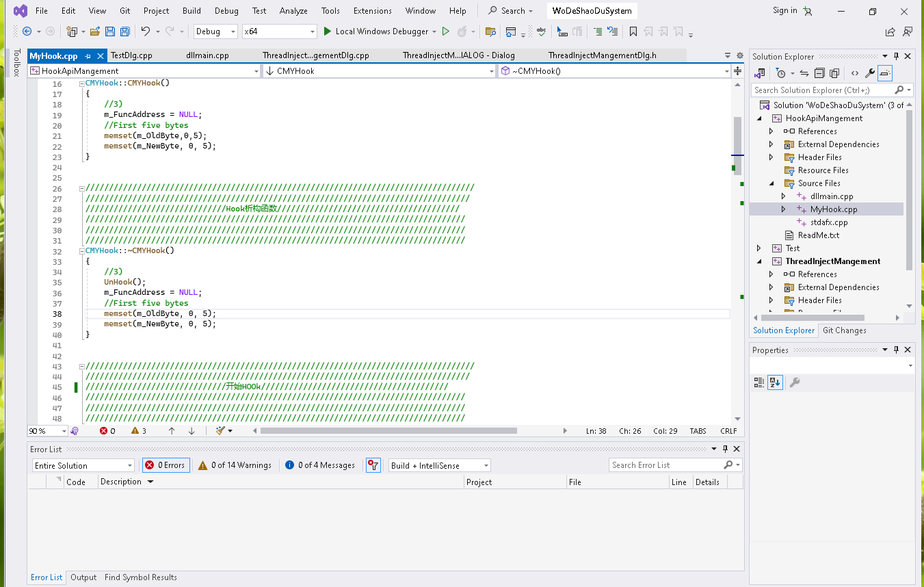The height and width of the screenshot is (587, 924).
Task: Toggle Show All Files in Solution Explorer
Action: pyautogui.click(x=834, y=73)
